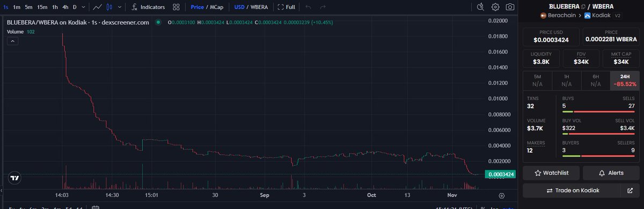Click the Sep date axis label

264,196
